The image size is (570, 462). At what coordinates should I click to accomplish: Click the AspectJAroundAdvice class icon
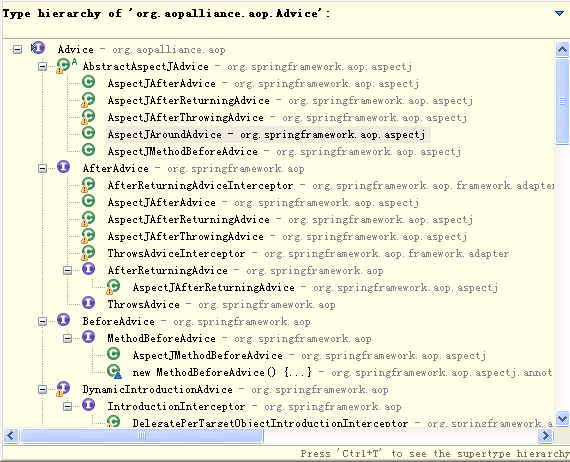(x=88, y=133)
